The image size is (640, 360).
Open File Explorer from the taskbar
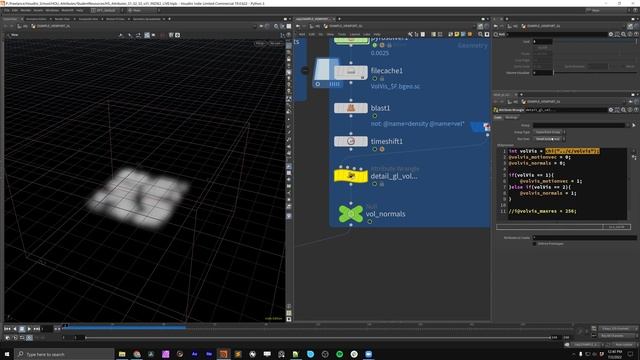pos(122,354)
